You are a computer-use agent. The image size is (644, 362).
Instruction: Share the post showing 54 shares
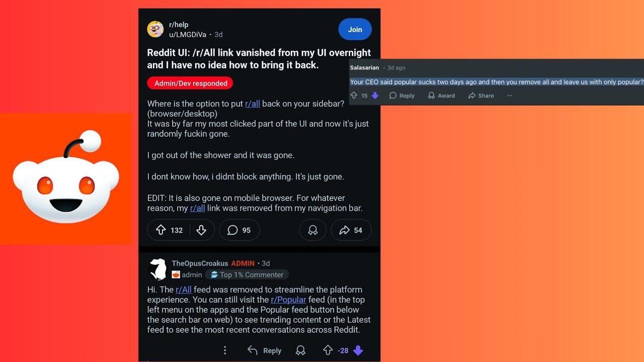tap(351, 230)
